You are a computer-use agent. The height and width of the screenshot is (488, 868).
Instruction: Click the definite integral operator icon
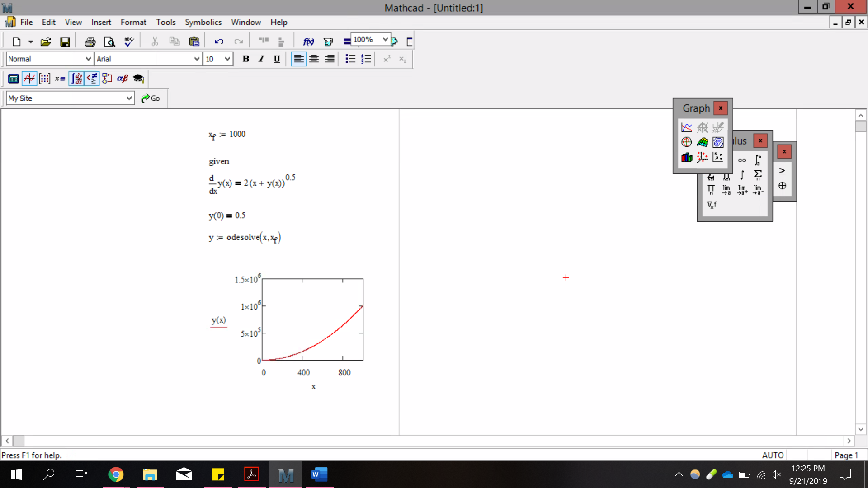[758, 160]
